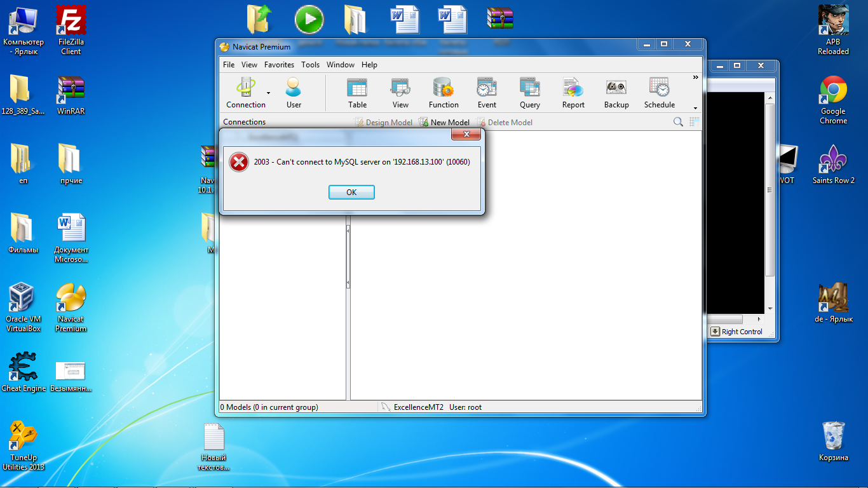Image resolution: width=868 pixels, height=488 pixels.
Task: Click the Backup toolbar icon
Action: point(616,93)
